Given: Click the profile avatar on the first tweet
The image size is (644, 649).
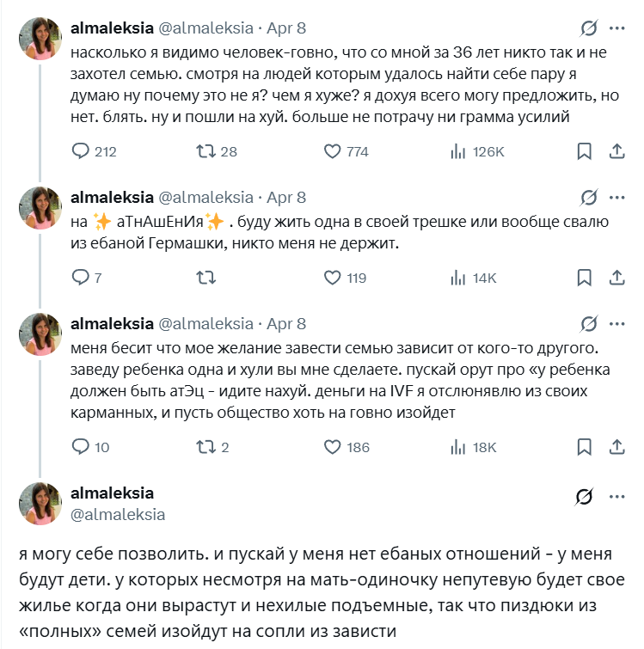Looking at the screenshot, I should pyautogui.click(x=40, y=39).
